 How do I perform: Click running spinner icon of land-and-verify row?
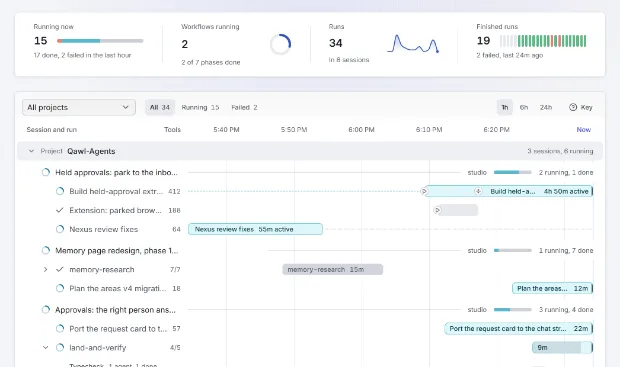coord(60,348)
